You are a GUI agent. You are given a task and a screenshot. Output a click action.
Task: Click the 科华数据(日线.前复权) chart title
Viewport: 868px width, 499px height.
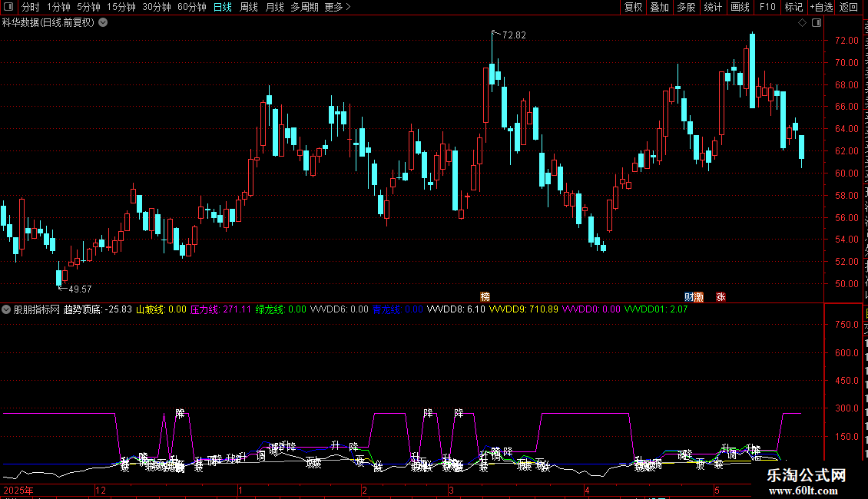tap(48, 23)
